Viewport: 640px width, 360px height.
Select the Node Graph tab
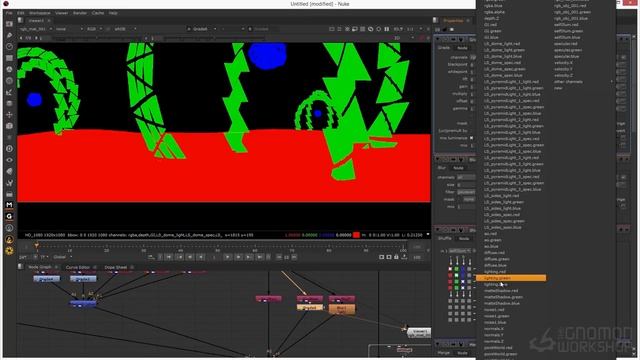(40, 267)
